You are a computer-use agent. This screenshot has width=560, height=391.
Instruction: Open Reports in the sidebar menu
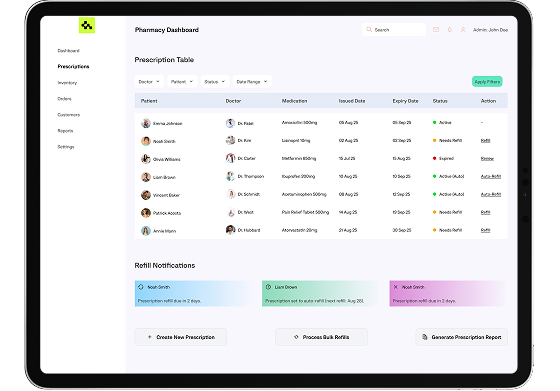tap(65, 131)
